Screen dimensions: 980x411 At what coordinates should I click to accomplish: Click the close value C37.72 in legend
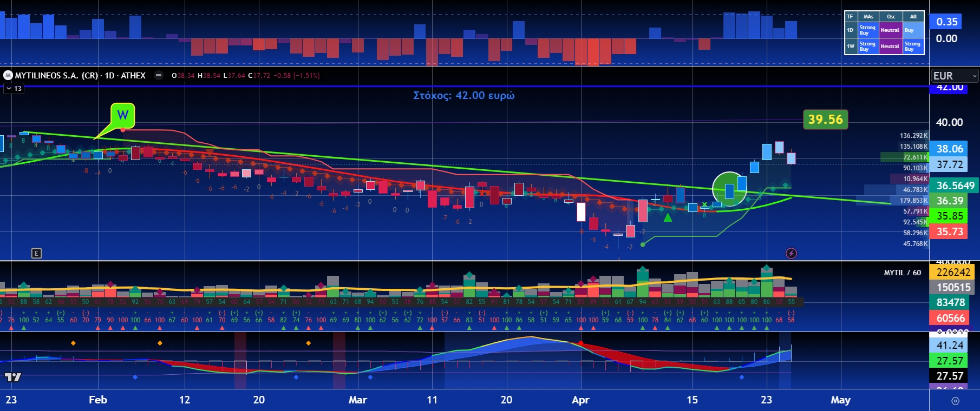[259, 76]
